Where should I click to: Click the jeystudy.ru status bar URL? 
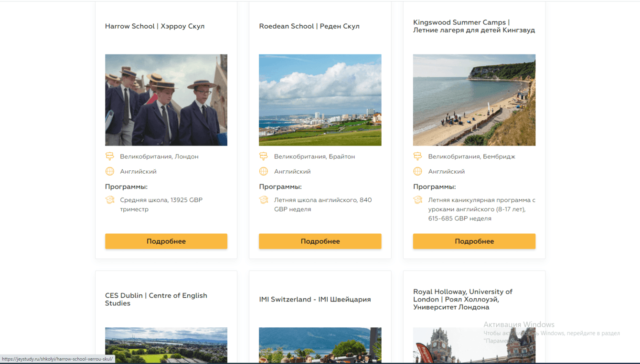click(57, 359)
